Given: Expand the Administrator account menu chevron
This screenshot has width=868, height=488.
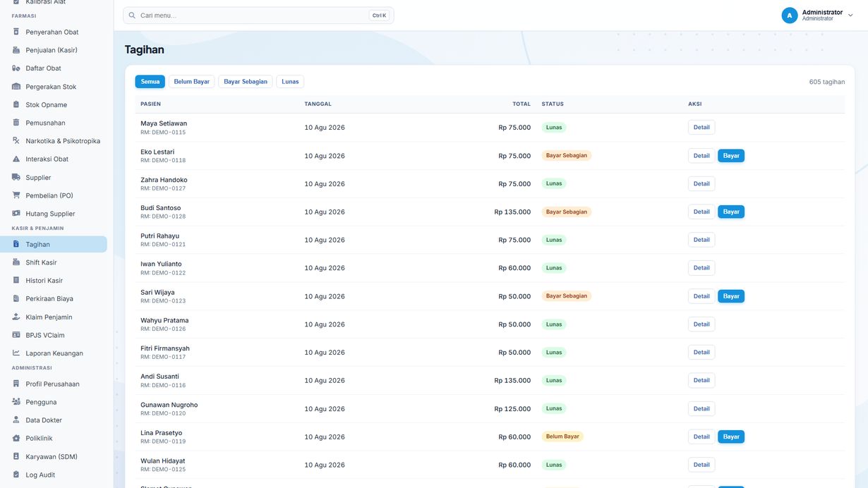Looking at the screenshot, I should coord(850,16).
